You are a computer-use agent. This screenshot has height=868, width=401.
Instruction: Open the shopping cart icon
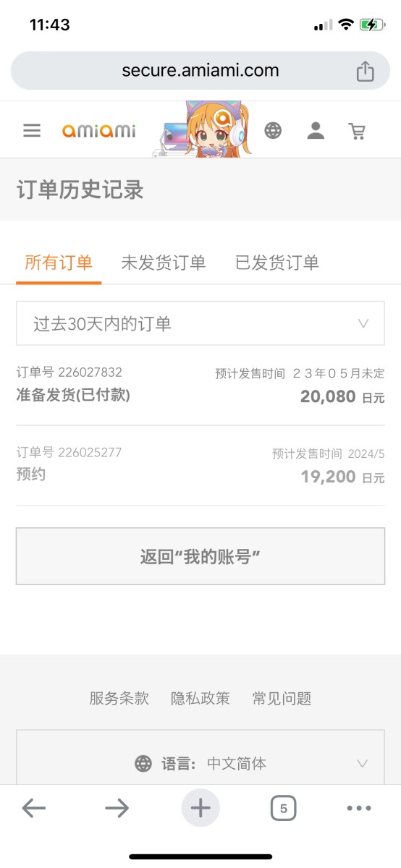point(357,131)
